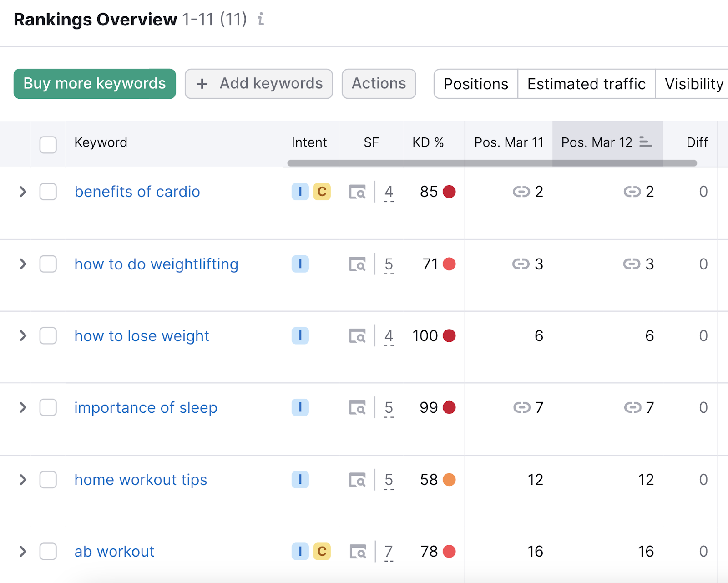Click link icon for importance of sleep Mar 11 position
The image size is (728, 583).
click(x=521, y=408)
